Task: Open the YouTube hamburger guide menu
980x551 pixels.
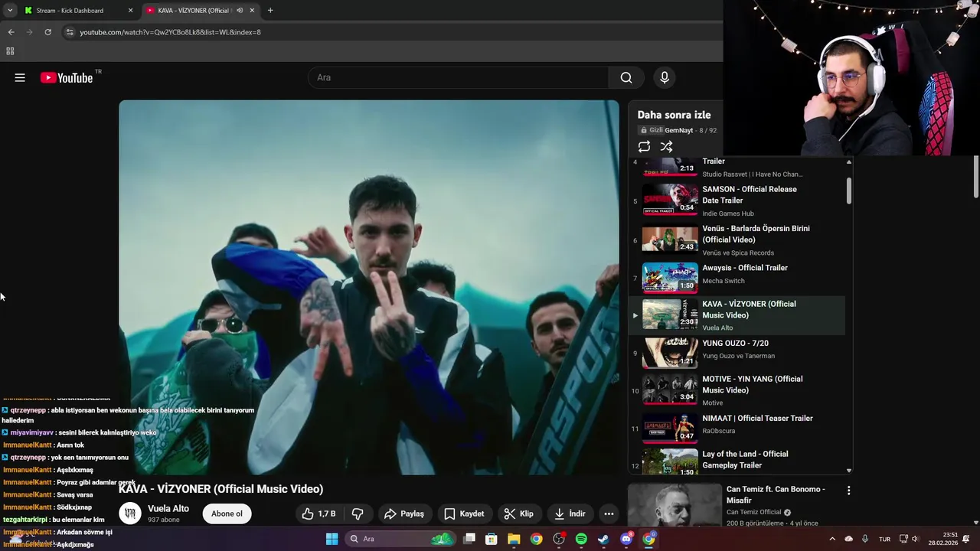Action: point(20,77)
